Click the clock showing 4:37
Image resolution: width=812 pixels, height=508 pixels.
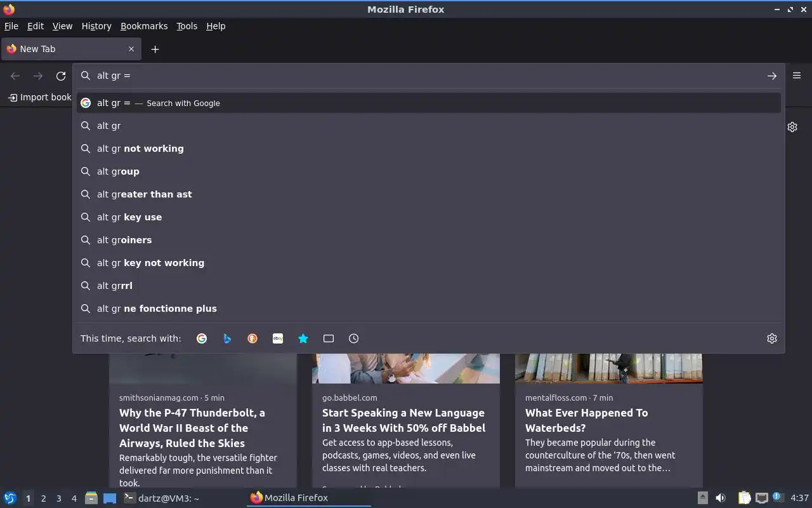click(x=799, y=498)
